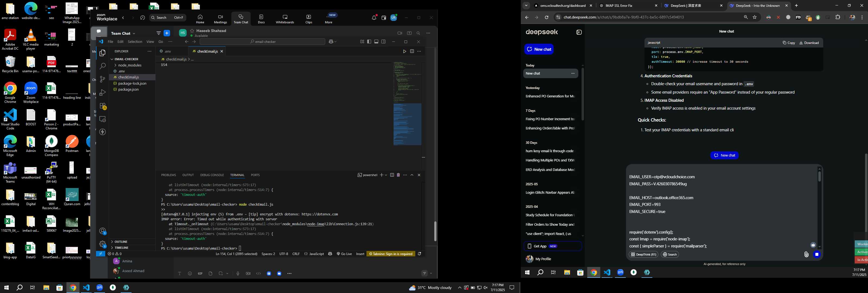Image resolution: width=868 pixels, height=293 pixels.
Task: Open the Selection menu in VS Code
Action: coord(135,42)
